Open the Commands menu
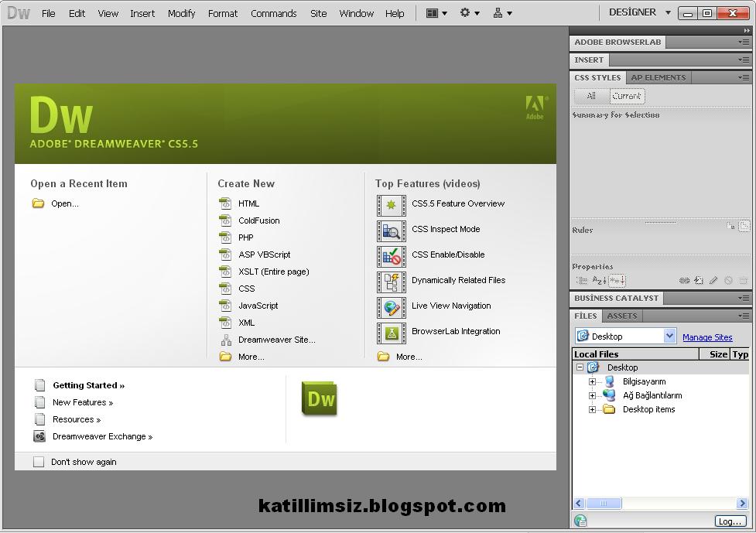Screen dimensions: 756x533 (x=273, y=13)
